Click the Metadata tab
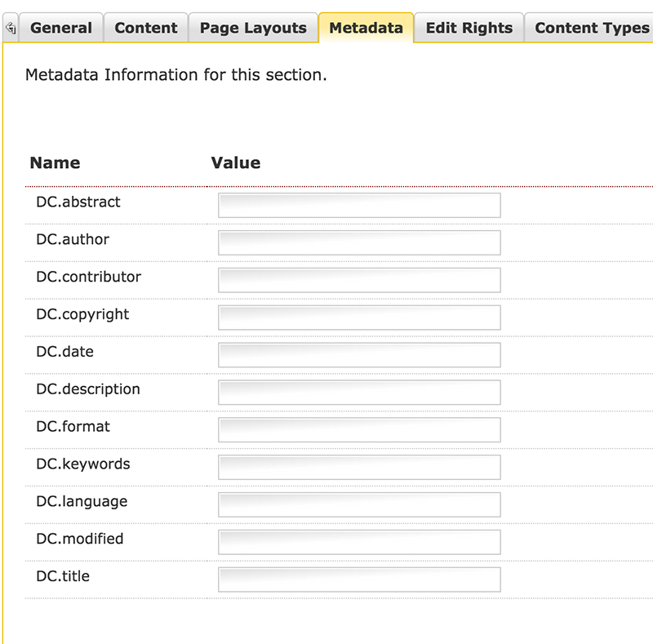 (x=366, y=28)
